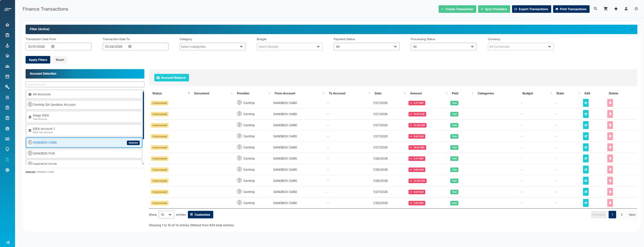Open the Payment Status dropdown
644x247 pixels.
366,47
